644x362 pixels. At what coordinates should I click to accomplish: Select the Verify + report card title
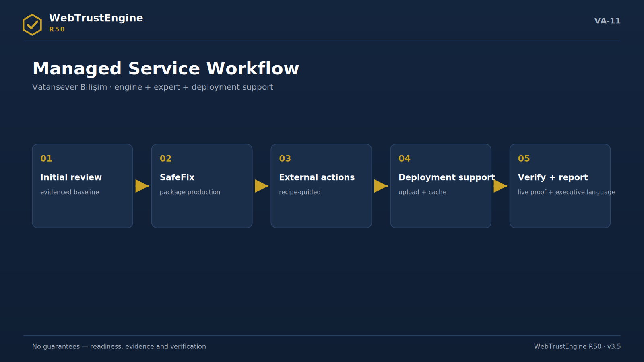coord(553,177)
